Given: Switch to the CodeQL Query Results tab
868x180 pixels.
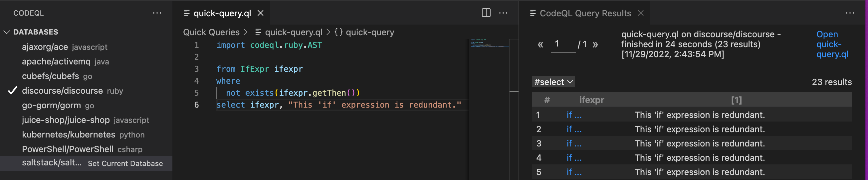Looking at the screenshot, I should (x=585, y=13).
